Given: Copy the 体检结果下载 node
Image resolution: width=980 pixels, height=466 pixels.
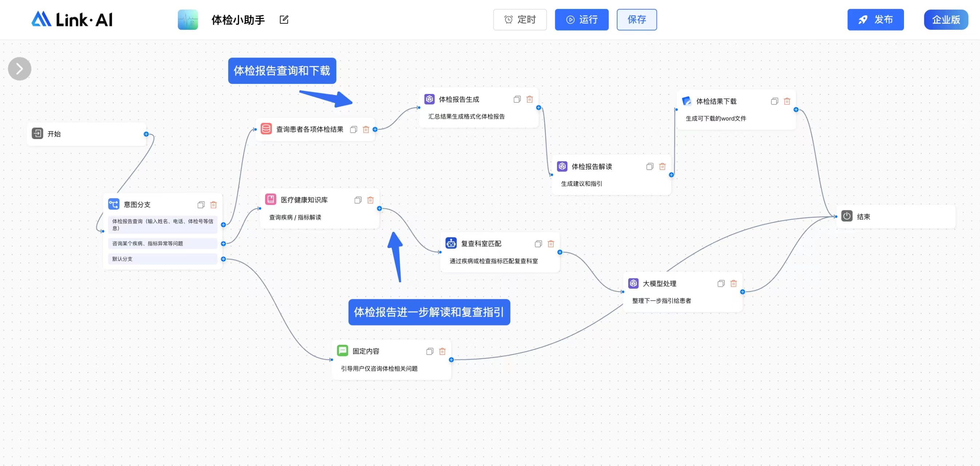Looking at the screenshot, I should pos(774,101).
